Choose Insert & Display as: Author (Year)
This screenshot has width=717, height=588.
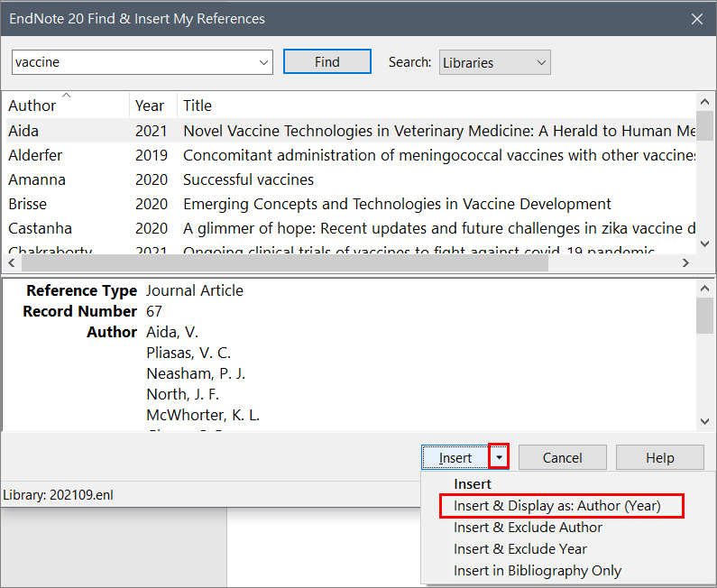point(561,506)
